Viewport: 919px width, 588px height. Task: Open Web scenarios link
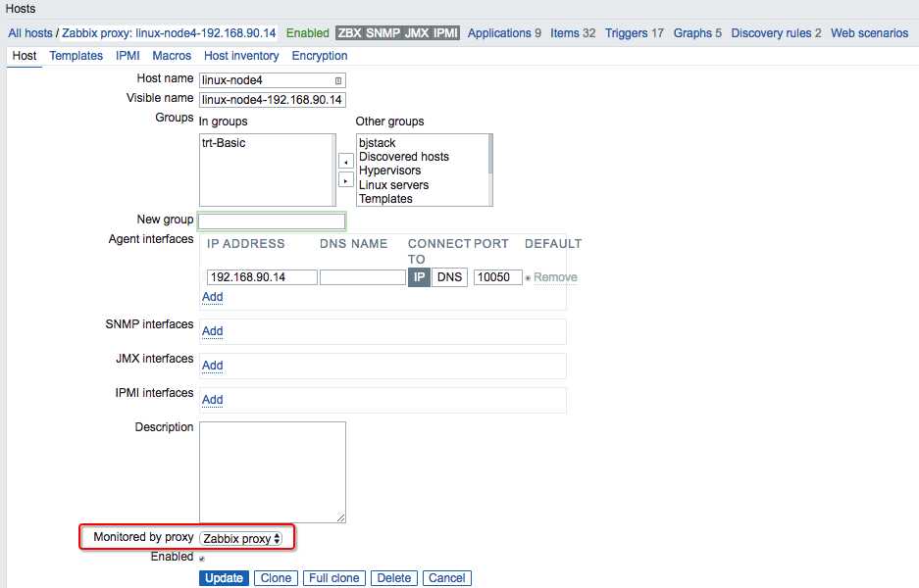869,33
